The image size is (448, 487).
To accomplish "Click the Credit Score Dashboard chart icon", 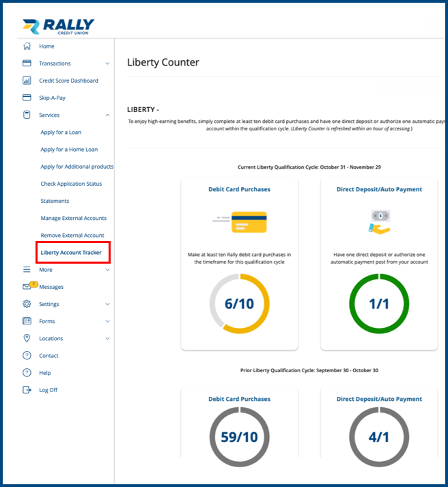I will click(x=27, y=81).
